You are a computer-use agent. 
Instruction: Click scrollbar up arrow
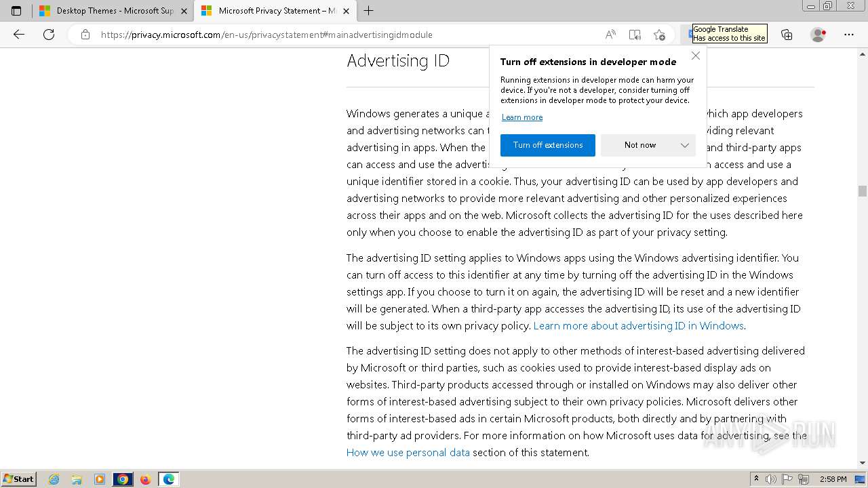863,53
